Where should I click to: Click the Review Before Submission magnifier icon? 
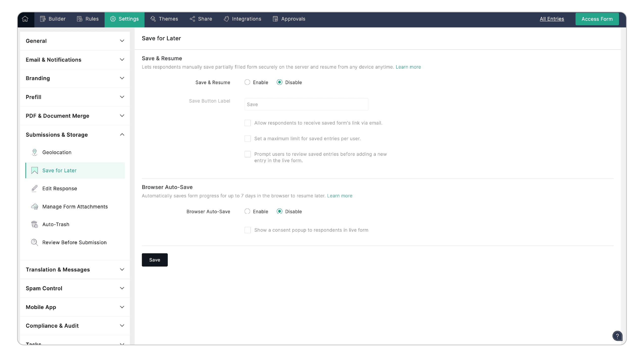(35, 243)
